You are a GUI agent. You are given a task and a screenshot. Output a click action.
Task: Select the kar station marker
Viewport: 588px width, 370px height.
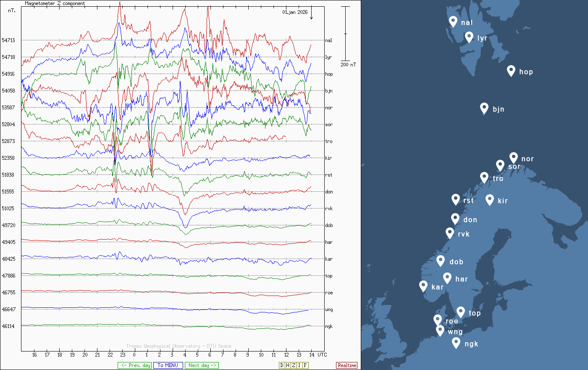coord(423,286)
